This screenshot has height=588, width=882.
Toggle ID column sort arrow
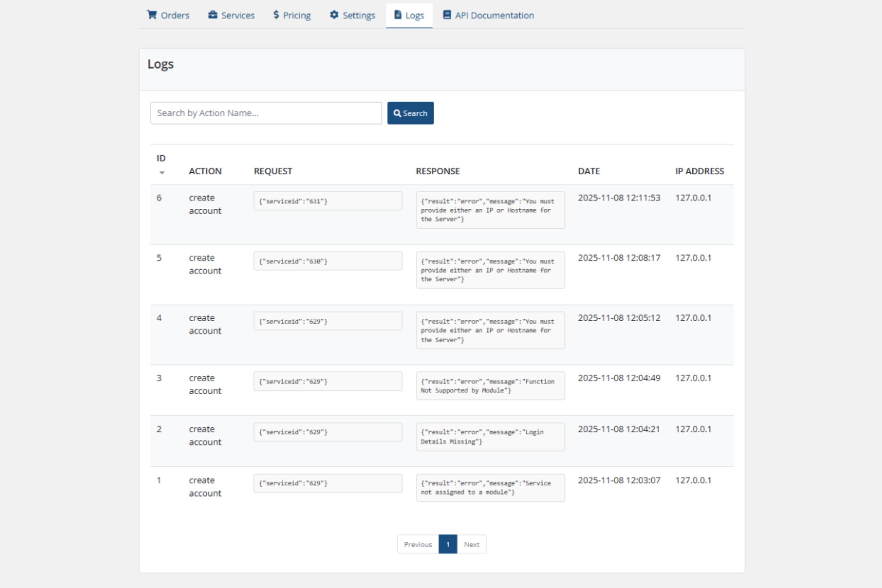(x=162, y=173)
